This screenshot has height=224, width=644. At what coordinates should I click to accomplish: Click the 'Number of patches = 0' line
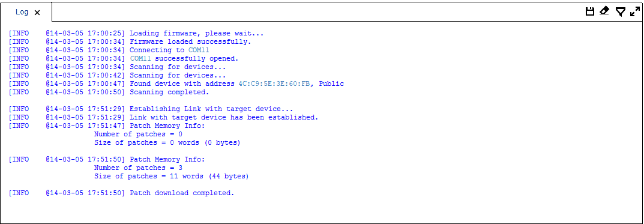138,134
